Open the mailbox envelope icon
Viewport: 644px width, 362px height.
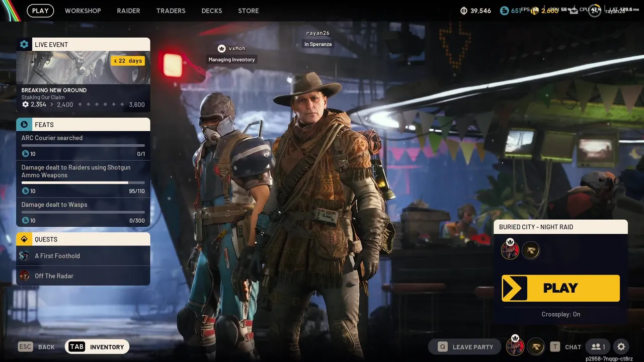574,11
